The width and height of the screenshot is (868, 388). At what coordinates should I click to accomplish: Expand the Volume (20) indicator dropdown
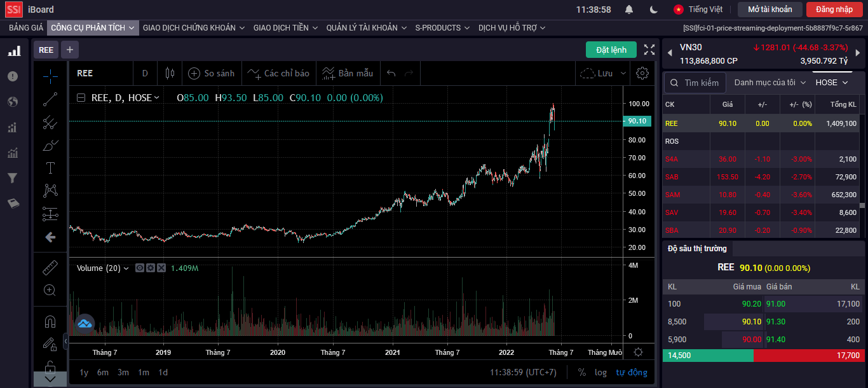click(x=126, y=268)
